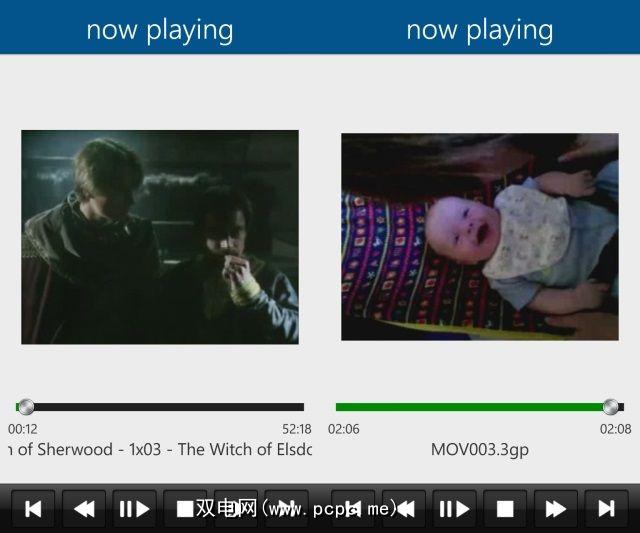The image size is (640, 533).
Task: Toggle play/pause for MOV003.3gp
Action: pos(454,509)
